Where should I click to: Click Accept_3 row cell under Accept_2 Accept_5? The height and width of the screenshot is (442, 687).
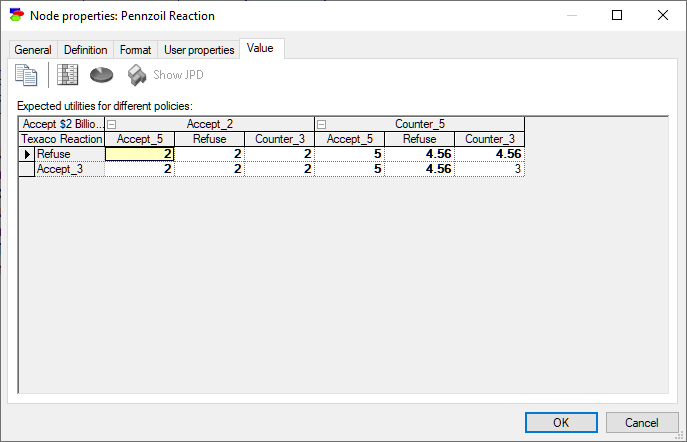[x=140, y=169]
